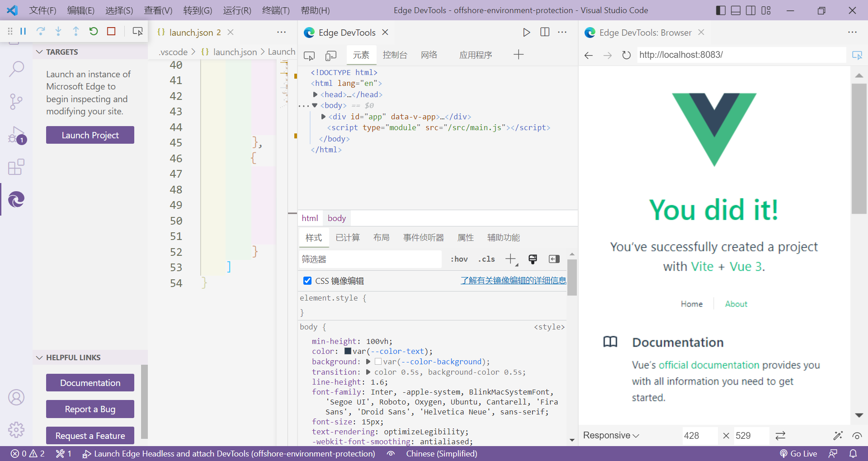Switch to 控制台 tab in DevTools
The height and width of the screenshot is (461, 868).
click(x=395, y=55)
